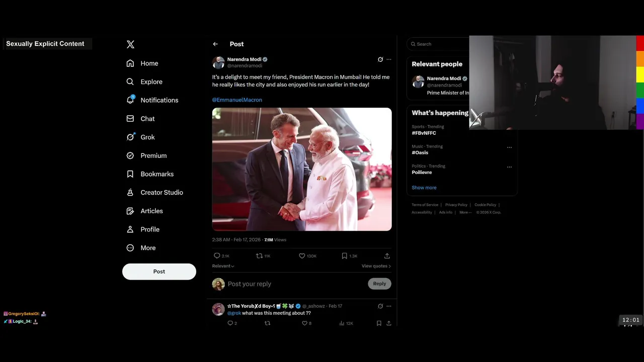Click Show more under What's happening
Image resolution: width=644 pixels, height=362 pixels.
(x=424, y=188)
